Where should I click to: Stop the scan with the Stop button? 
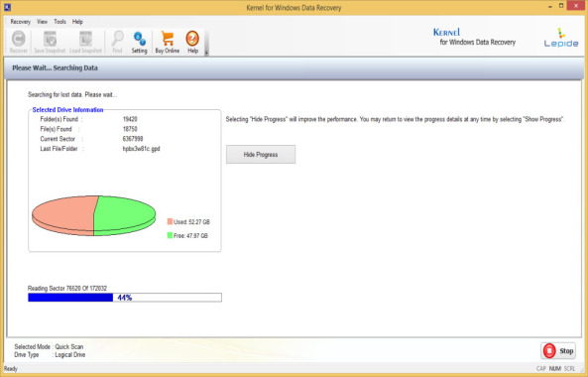(x=558, y=351)
